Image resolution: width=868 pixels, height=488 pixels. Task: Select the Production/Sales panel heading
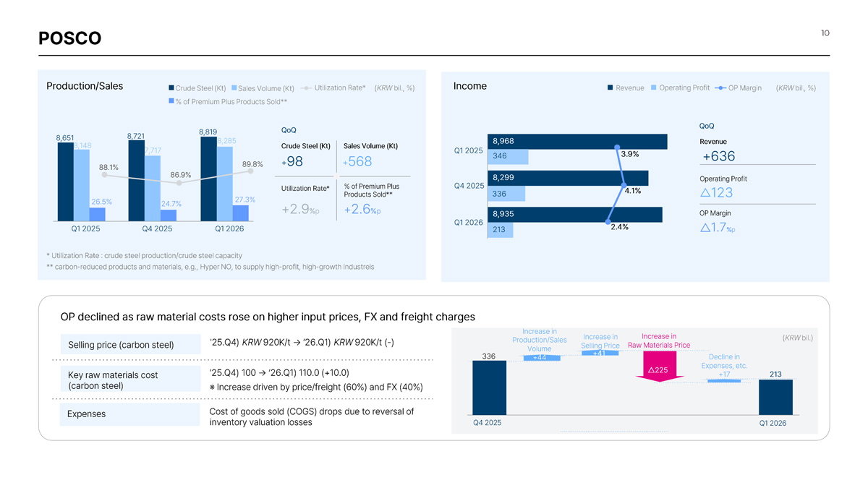point(85,86)
